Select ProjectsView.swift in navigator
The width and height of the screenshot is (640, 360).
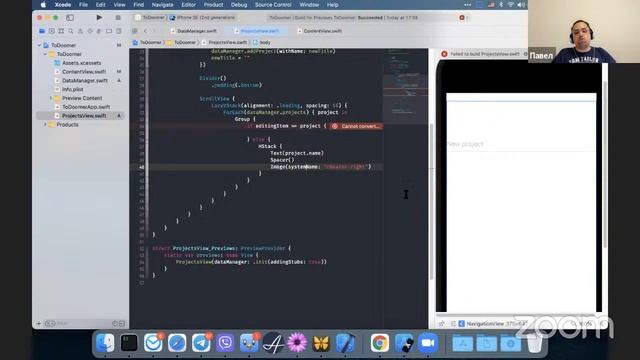coord(81,116)
